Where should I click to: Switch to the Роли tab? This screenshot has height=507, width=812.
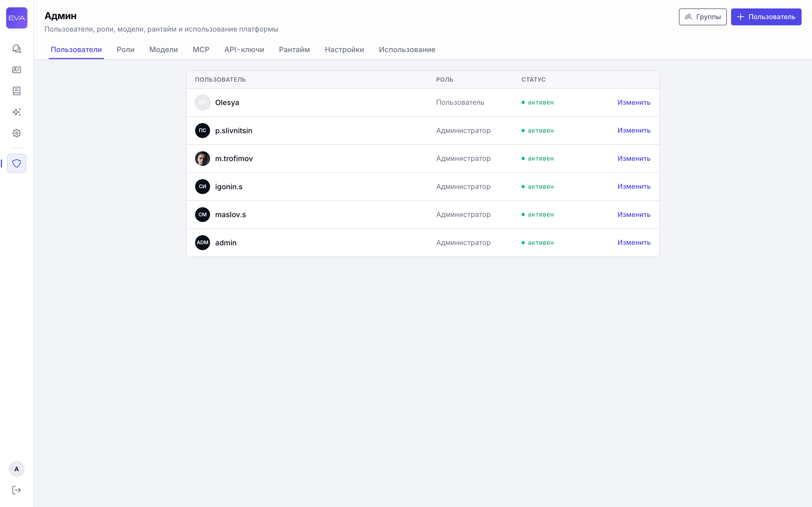[125, 50]
